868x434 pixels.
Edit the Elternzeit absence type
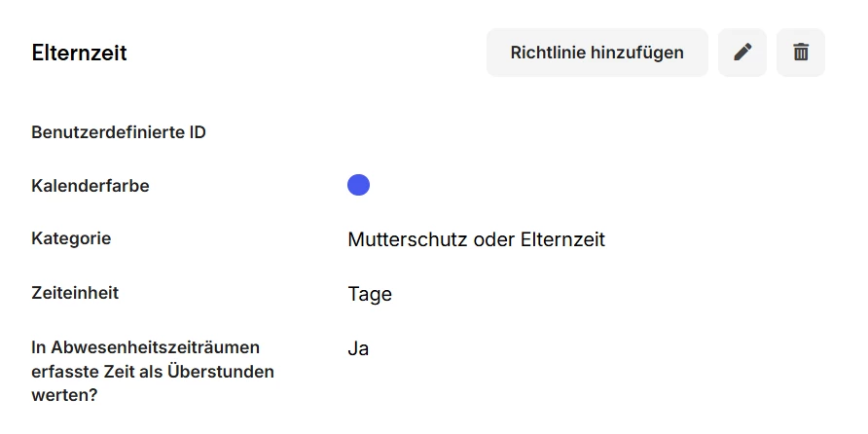coord(742,53)
